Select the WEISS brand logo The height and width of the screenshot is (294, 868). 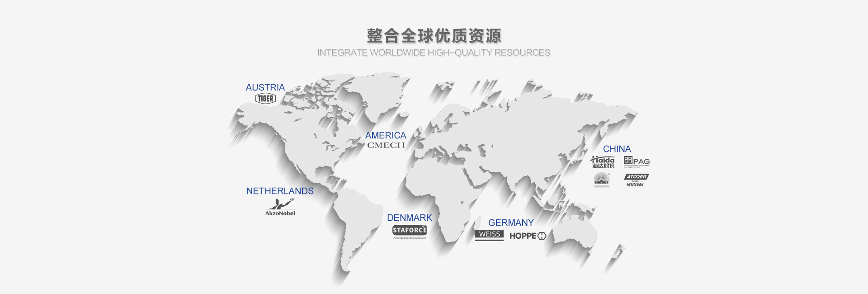489,235
